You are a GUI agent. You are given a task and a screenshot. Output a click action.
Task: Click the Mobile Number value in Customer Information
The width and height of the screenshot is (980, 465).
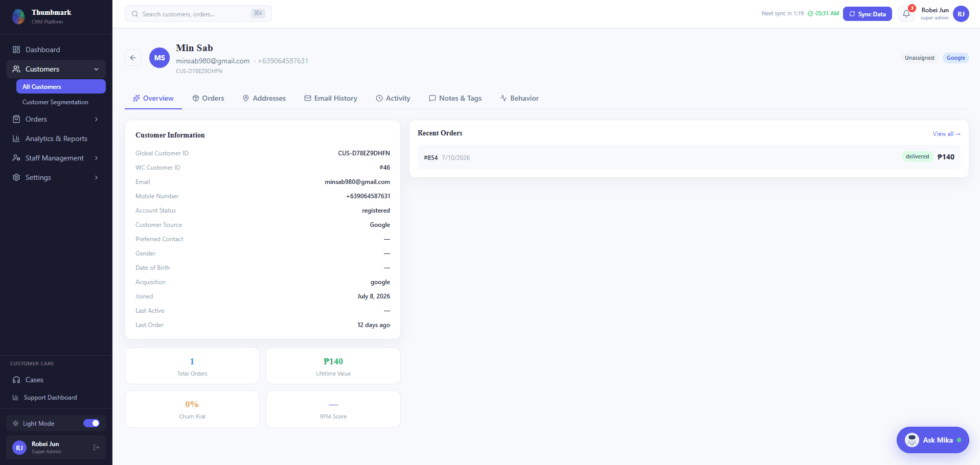(368, 196)
